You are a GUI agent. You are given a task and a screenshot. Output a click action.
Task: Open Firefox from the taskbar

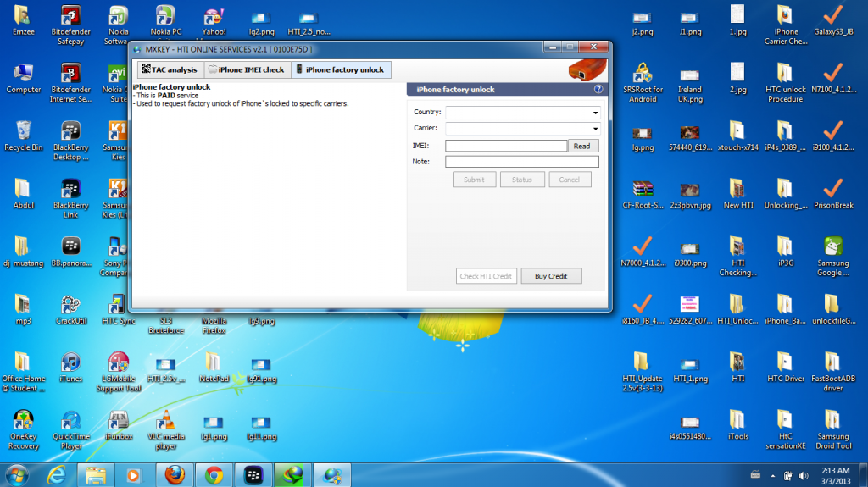175,475
